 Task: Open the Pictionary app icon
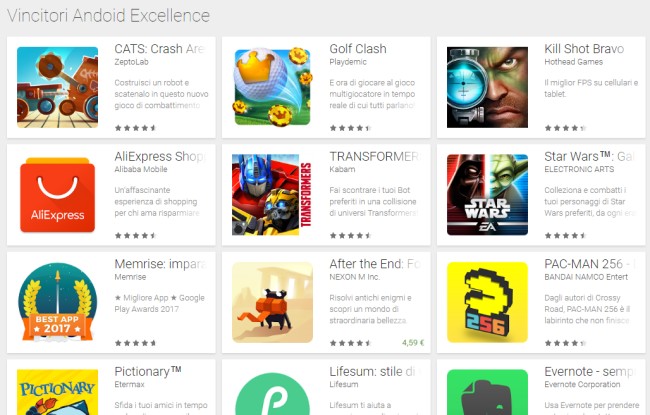pos(58,392)
